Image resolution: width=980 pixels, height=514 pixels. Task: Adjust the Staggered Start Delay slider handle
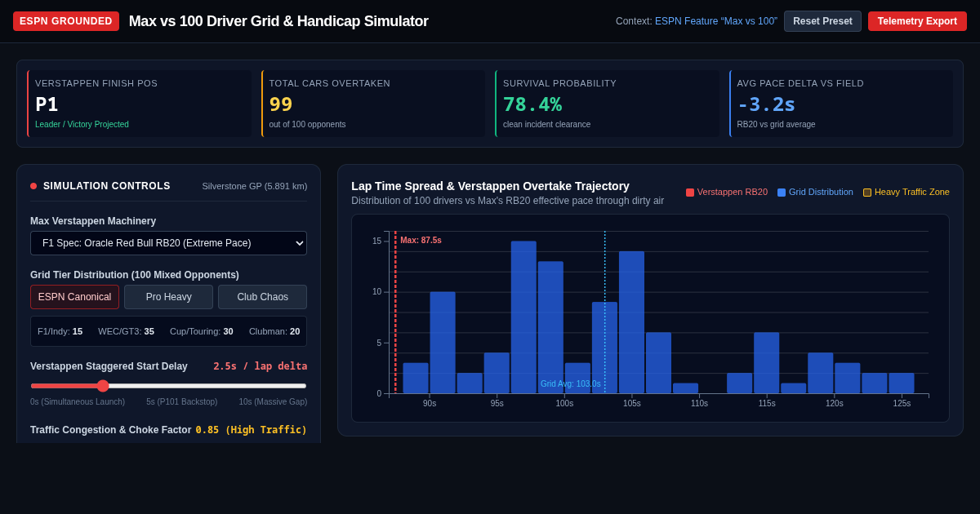tap(103, 386)
